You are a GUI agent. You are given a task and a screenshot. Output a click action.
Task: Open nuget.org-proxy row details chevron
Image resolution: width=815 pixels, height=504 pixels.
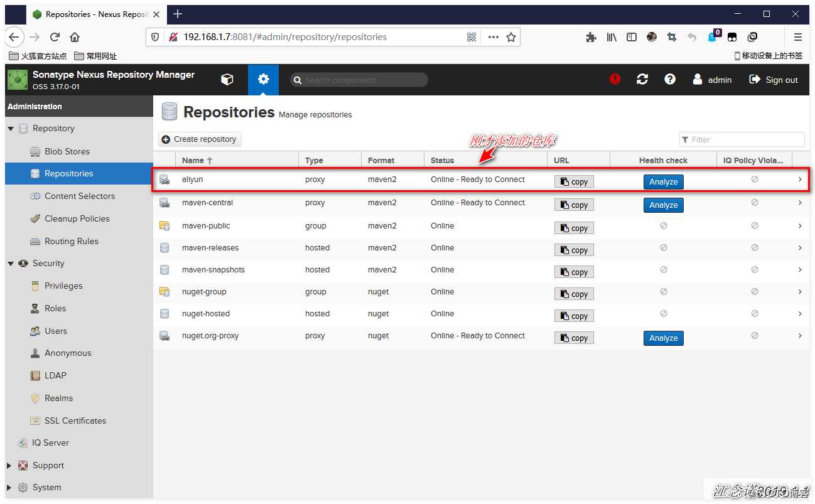[x=800, y=336]
